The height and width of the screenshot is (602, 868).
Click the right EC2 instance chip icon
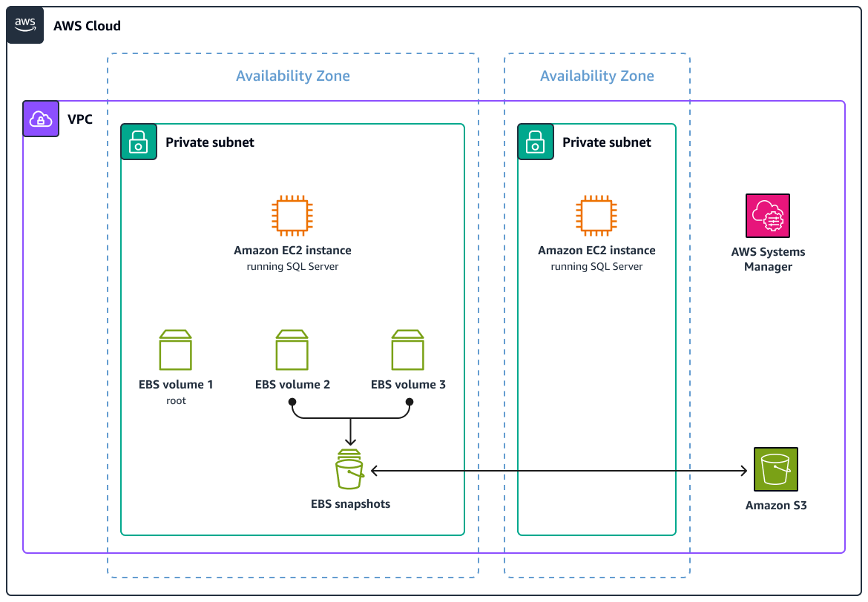(597, 214)
